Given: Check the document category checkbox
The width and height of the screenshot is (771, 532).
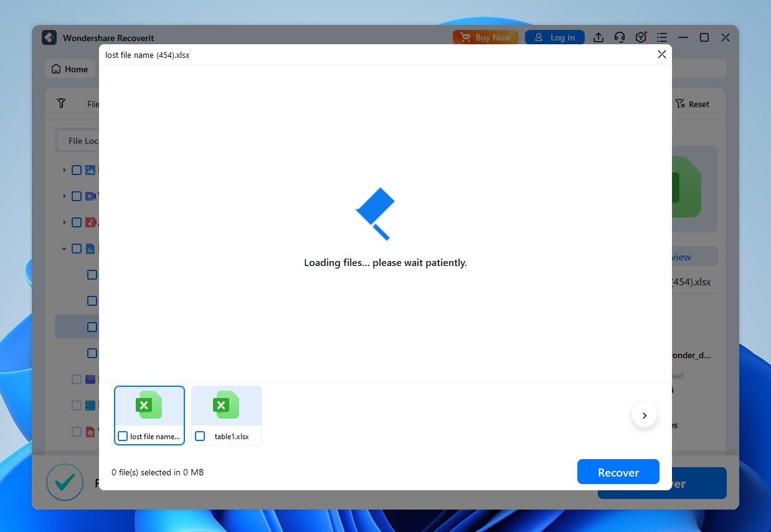Looking at the screenshot, I should (x=77, y=249).
